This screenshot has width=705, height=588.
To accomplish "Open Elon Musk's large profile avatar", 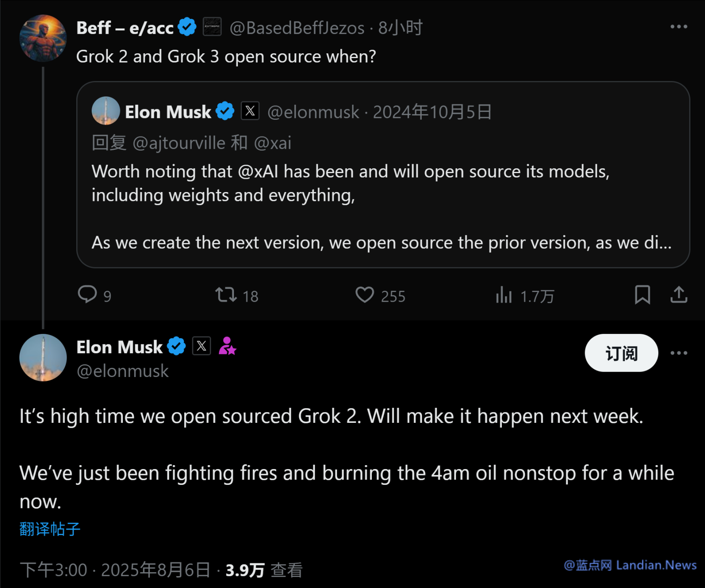I will click(x=43, y=357).
